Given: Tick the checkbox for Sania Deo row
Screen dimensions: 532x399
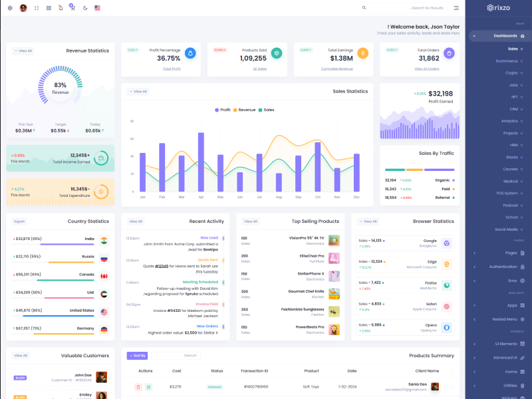Looking at the screenshot, I should pyautogui.click(x=451, y=386).
